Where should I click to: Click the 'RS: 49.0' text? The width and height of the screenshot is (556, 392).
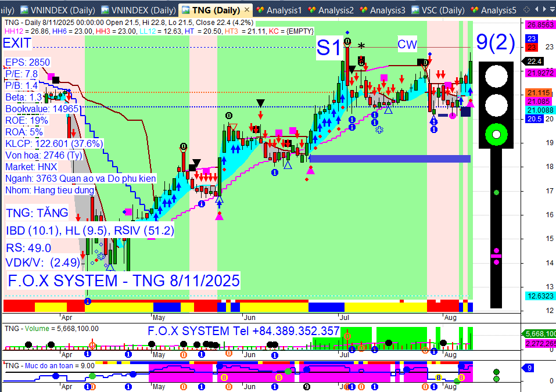(28, 248)
